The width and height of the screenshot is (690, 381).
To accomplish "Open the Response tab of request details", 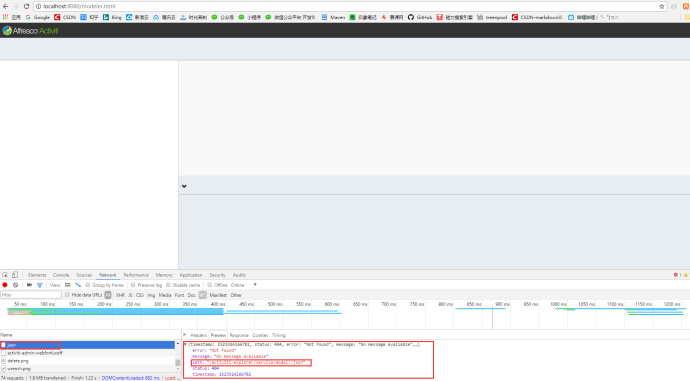I will point(239,335).
